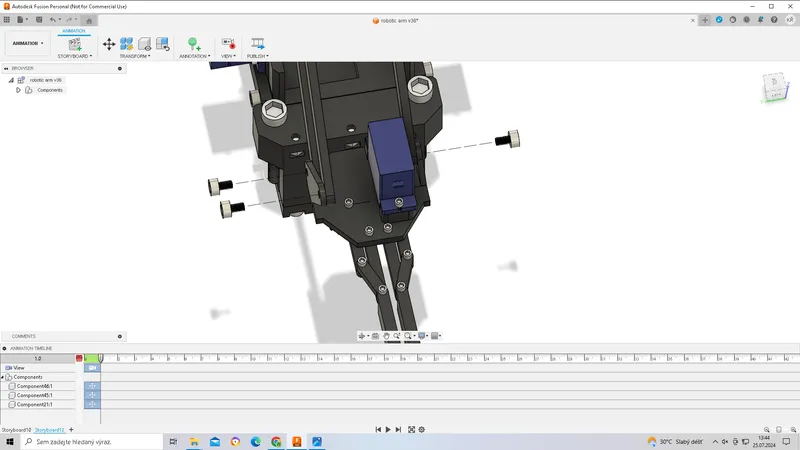Play the animation
This screenshot has height=450, width=800.
[x=388, y=430]
